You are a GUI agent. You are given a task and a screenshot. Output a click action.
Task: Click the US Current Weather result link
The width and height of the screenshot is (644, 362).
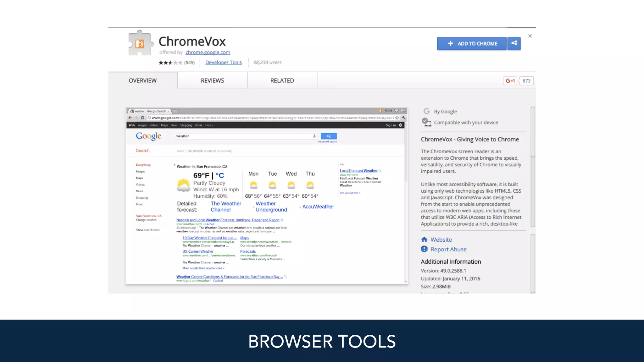198,251
